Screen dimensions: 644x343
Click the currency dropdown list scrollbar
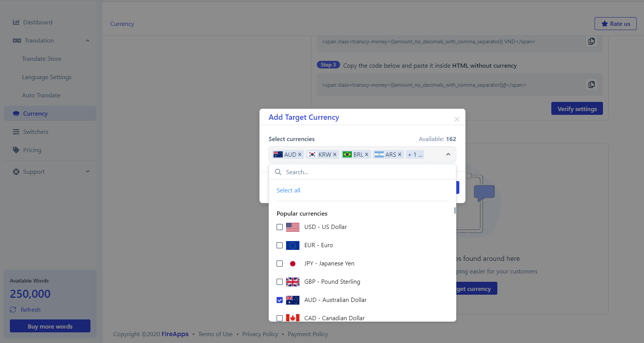click(455, 211)
